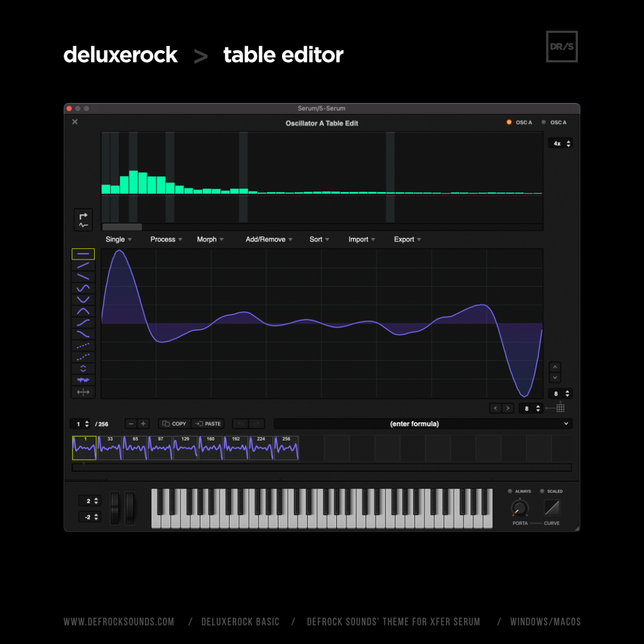Viewport: 644px width, 644px height.
Task: Select the downward curve shape tool
Action: pyautogui.click(x=83, y=300)
